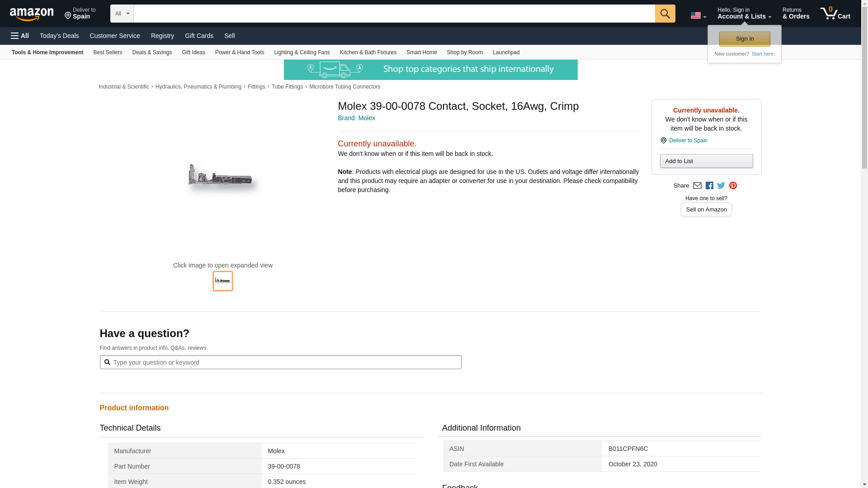Screen dimensions: 868x488
Task: Open the All hamburger menu
Action: click(x=20, y=36)
